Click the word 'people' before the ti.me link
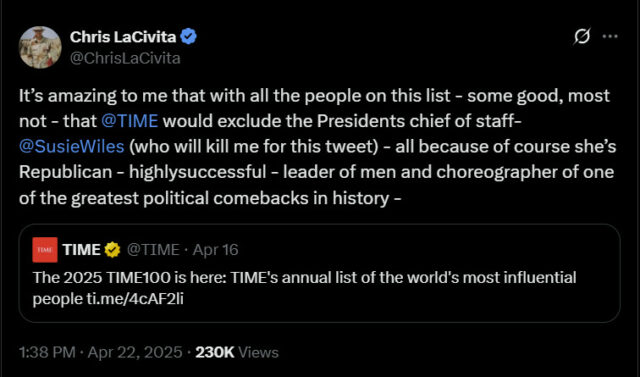The image size is (640, 377). (58, 299)
